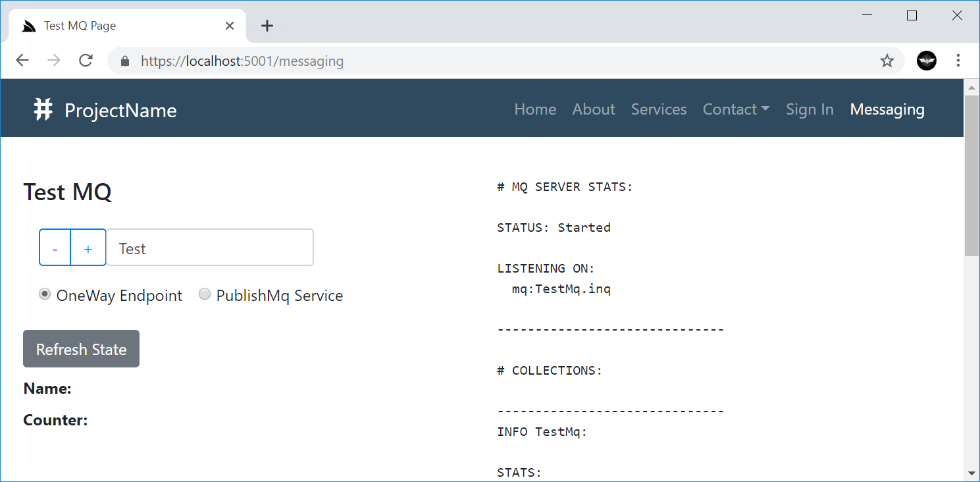Open the Messaging nav item
The height and width of the screenshot is (482, 980).
[887, 109]
